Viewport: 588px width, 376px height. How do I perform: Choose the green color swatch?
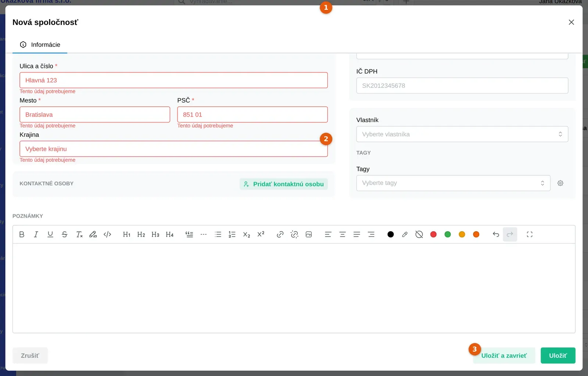click(448, 234)
